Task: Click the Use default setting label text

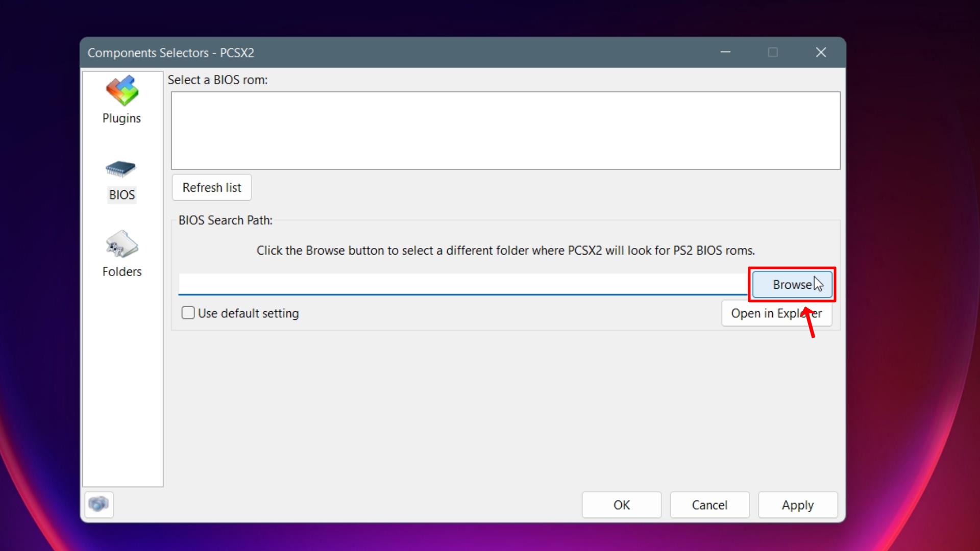Action: tap(249, 313)
